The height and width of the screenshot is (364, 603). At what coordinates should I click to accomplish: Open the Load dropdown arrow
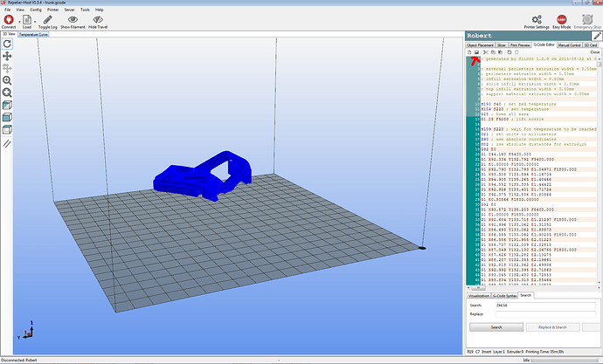[35, 22]
